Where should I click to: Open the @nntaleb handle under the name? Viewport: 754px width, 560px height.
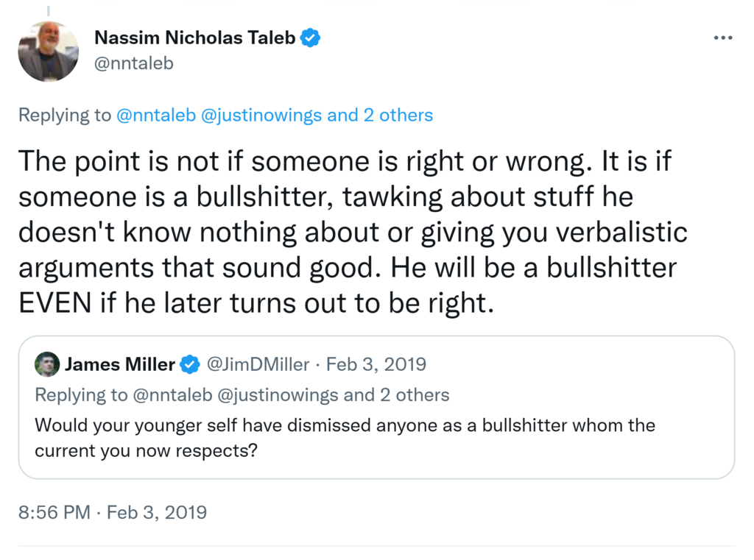tap(134, 63)
